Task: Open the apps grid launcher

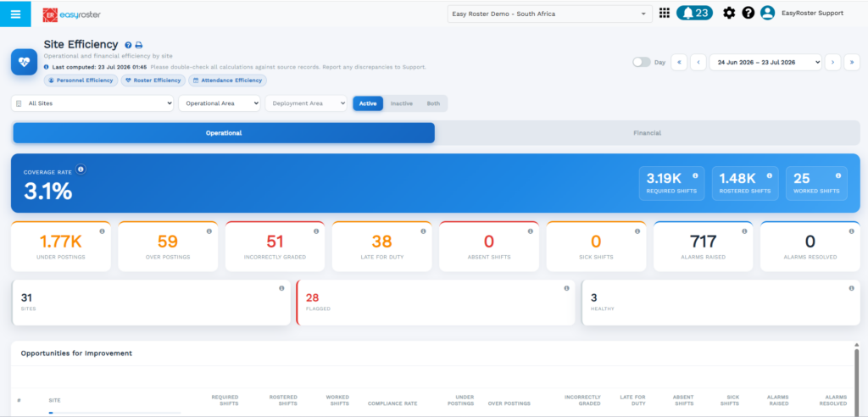Action: pos(665,13)
